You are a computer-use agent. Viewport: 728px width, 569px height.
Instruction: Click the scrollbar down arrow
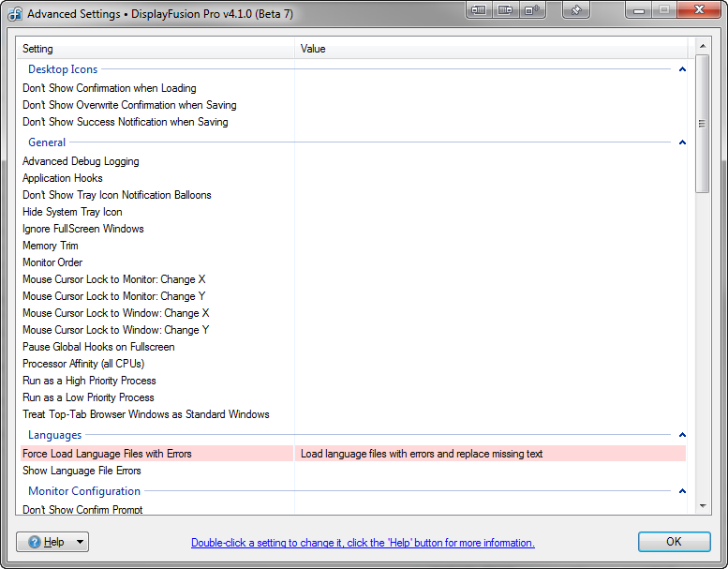click(703, 506)
